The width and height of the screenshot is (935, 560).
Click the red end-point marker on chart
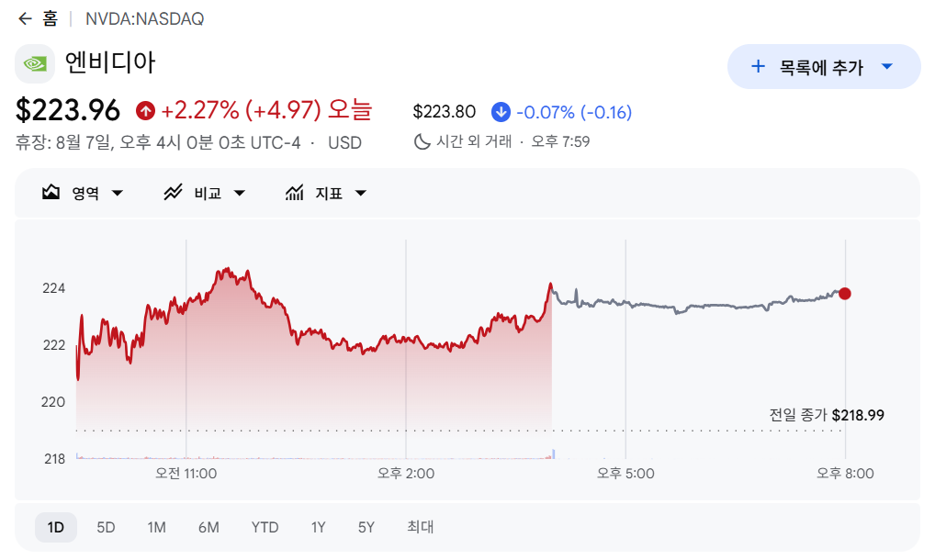[845, 294]
